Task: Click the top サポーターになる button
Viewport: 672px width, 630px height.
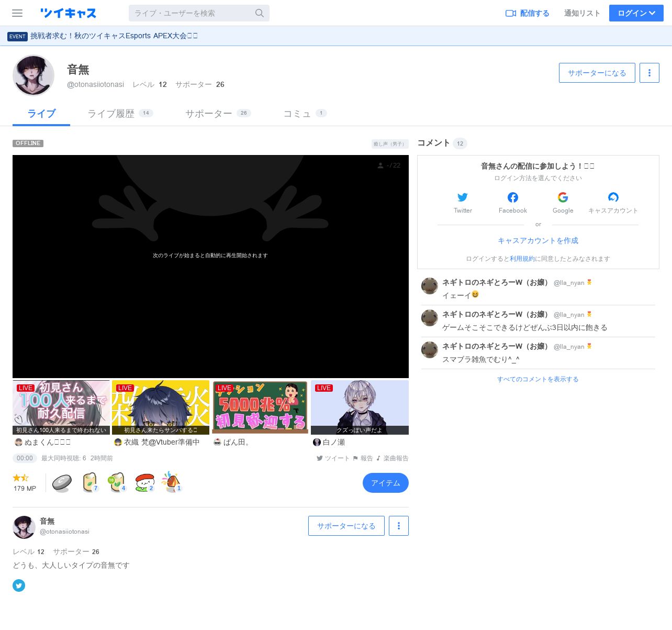Action: [x=597, y=73]
